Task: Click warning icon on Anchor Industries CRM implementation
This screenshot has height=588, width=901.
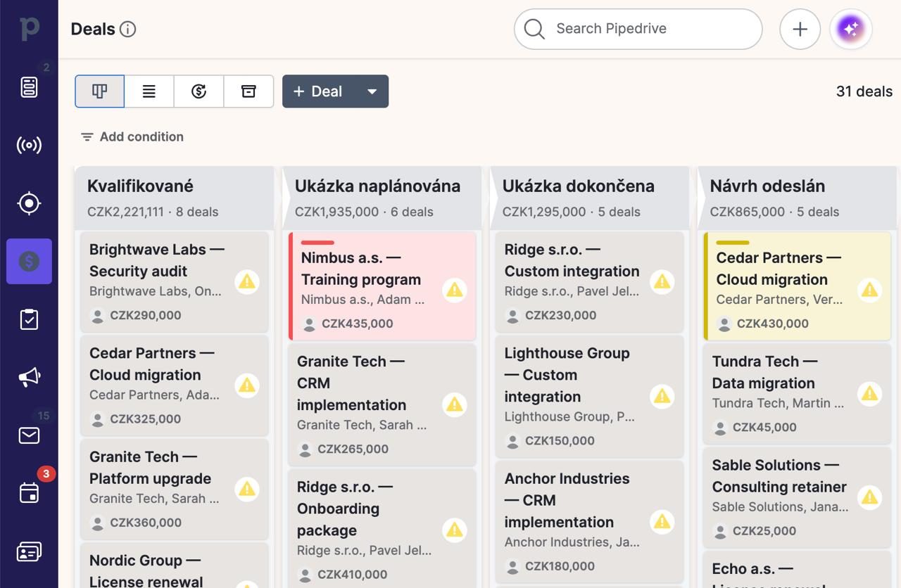Action: (x=662, y=522)
